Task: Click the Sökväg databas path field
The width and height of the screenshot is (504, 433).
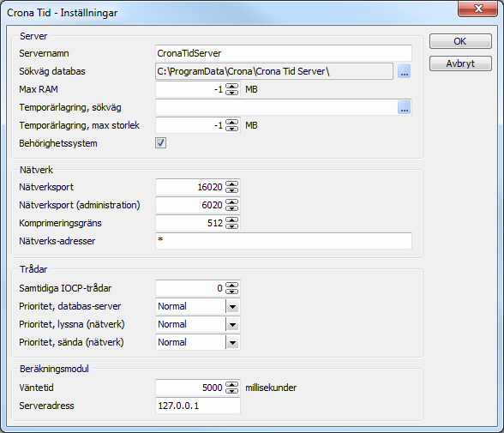Action: 274,71
